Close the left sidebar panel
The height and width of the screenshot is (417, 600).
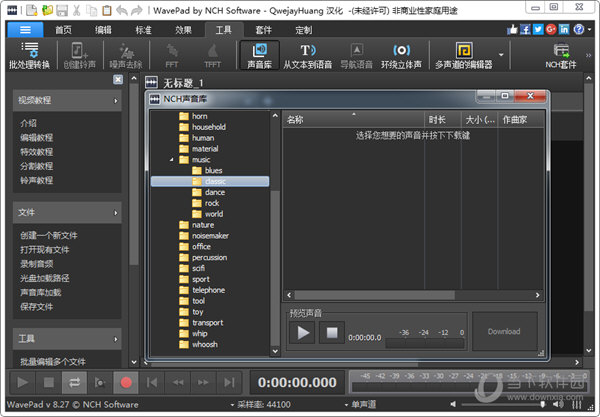coord(118,79)
